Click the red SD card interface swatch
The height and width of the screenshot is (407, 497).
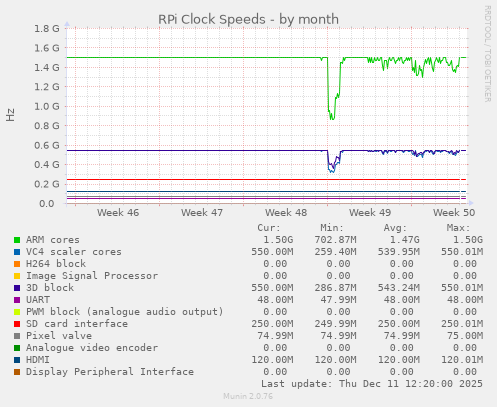tap(17, 324)
